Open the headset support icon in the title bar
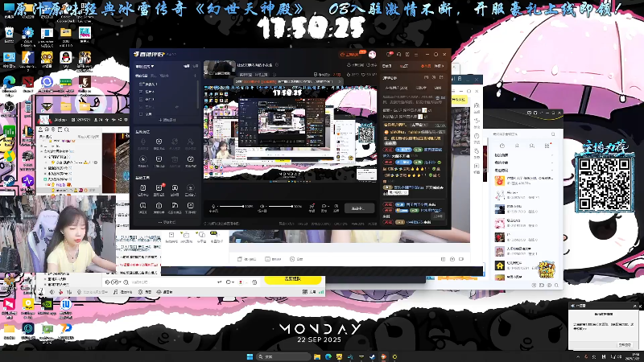The height and width of the screenshot is (362, 644). click(398, 54)
